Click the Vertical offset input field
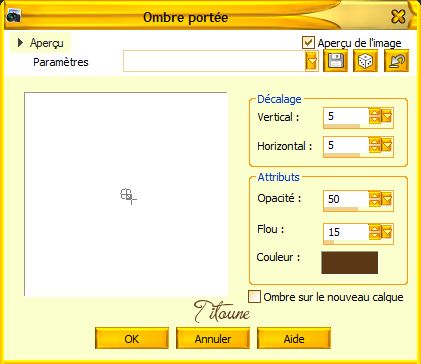The width and height of the screenshot is (421, 364). tap(346, 116)
